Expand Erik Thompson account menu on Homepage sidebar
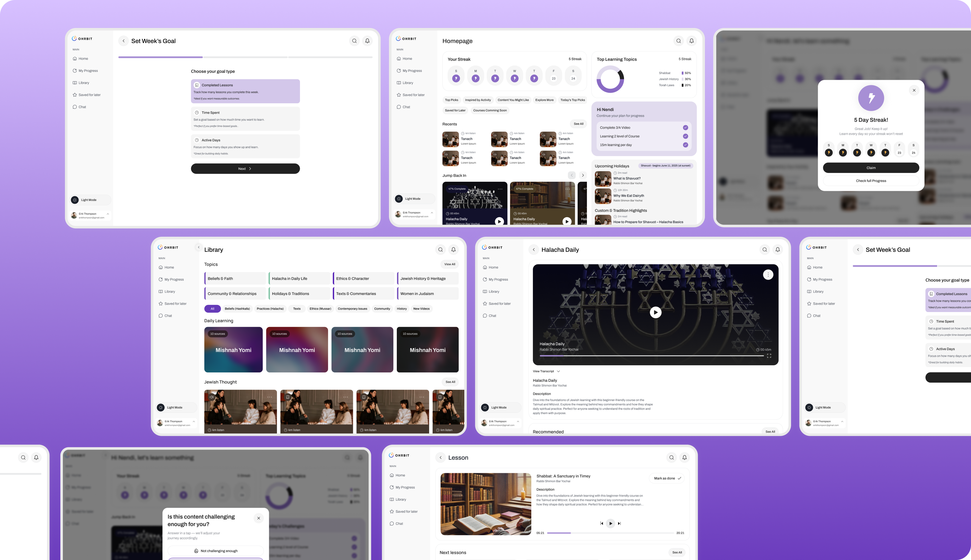The width and height of the screenshot is (971, 560). pos(432,213)
